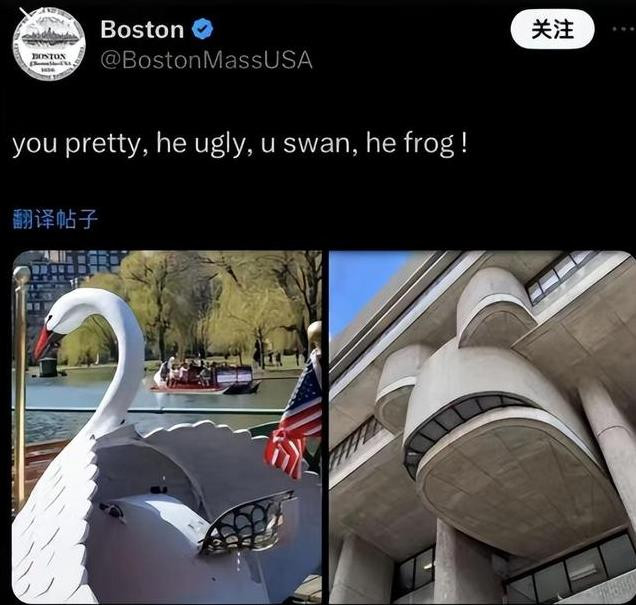
Task: Click the word "pretty" in the tweet
Action: 105,145
